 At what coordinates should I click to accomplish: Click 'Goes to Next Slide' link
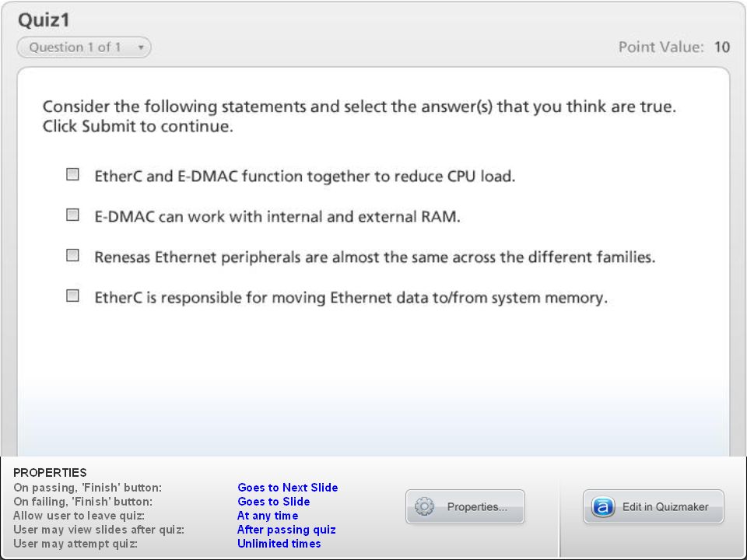click(288, 488)
